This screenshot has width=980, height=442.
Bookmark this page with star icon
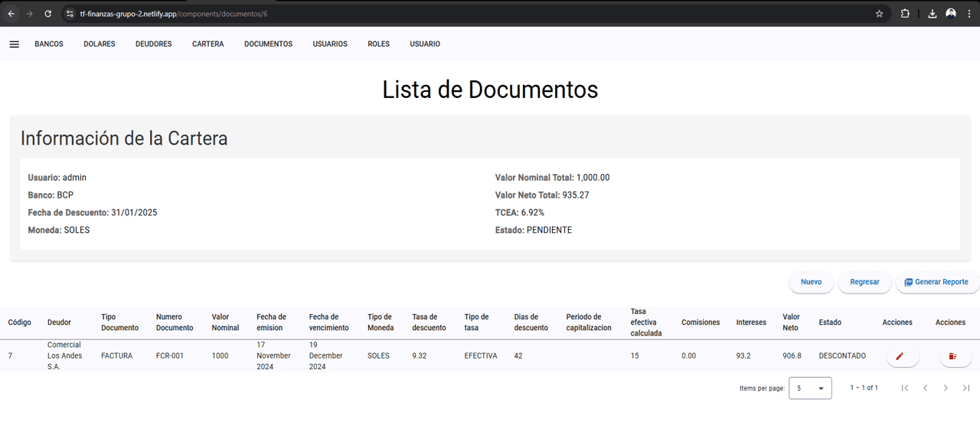[879, 14]
